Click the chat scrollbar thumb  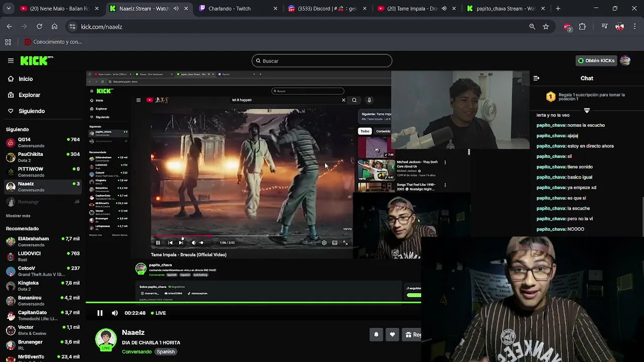[x=642, y=216]
